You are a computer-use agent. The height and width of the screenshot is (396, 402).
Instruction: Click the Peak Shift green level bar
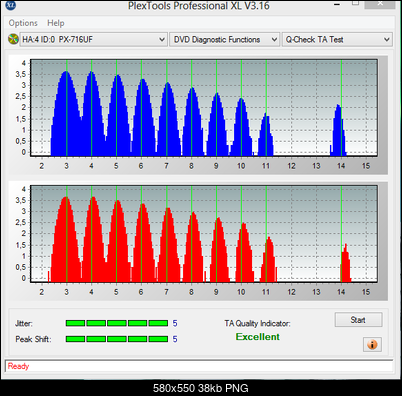point(117,339)
